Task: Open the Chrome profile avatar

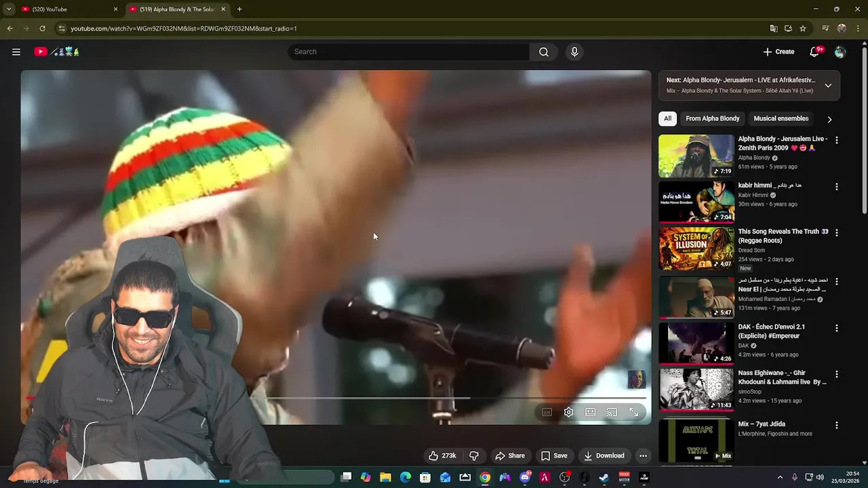Action: click(842, 28)
